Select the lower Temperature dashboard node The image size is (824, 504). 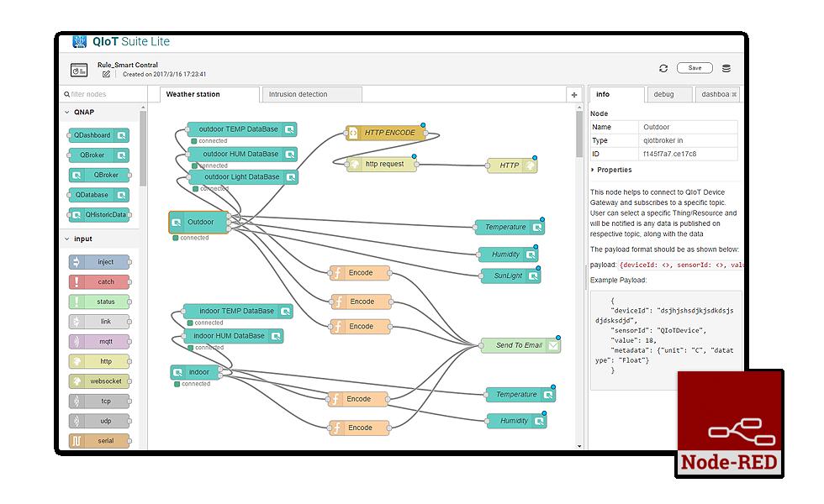[x=520, y=394]
